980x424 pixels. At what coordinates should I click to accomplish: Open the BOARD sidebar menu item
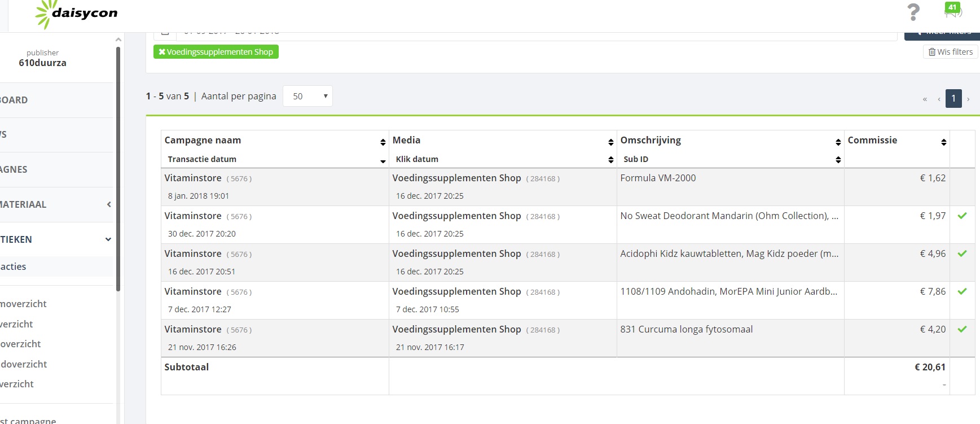pos(14,100)
